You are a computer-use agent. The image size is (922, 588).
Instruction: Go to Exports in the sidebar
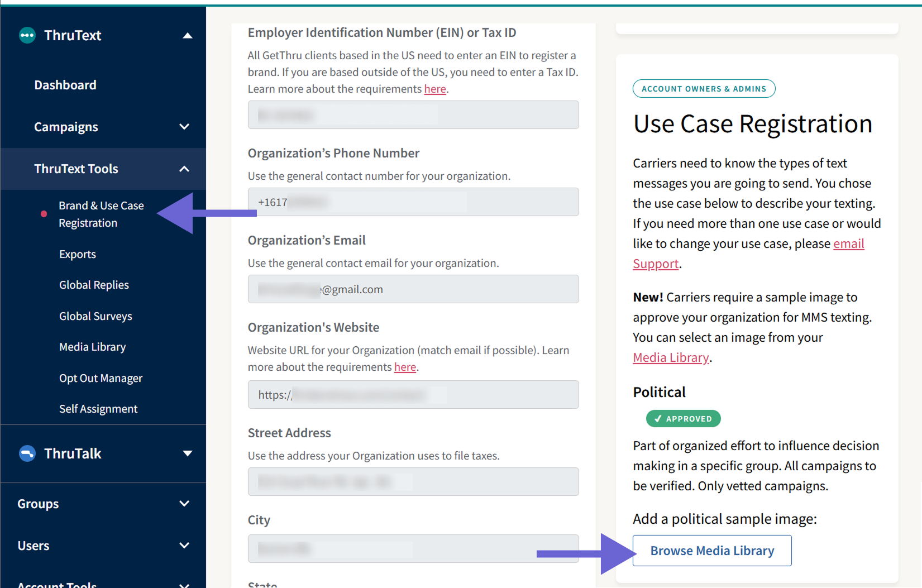78,254
